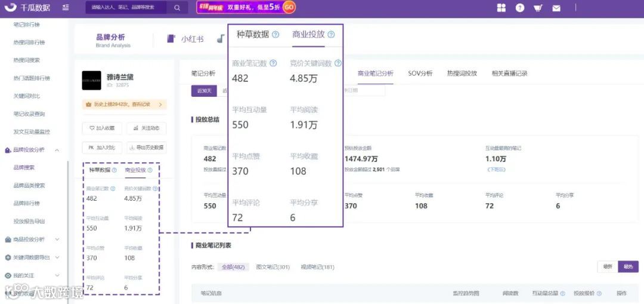The image size is (644, 304).
Task: Click the music-note platform icon beside 小红书
Action: 221,39
